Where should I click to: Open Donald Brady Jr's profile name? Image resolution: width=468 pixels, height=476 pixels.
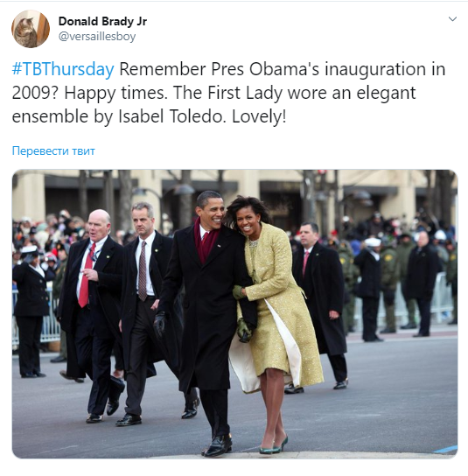click(102, 21)
